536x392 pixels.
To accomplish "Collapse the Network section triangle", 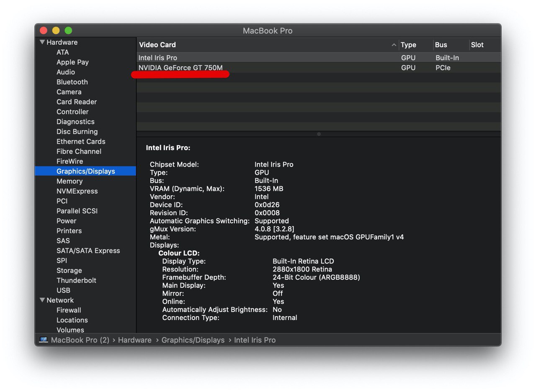I will pyautogui.click(x=42, y=300).
